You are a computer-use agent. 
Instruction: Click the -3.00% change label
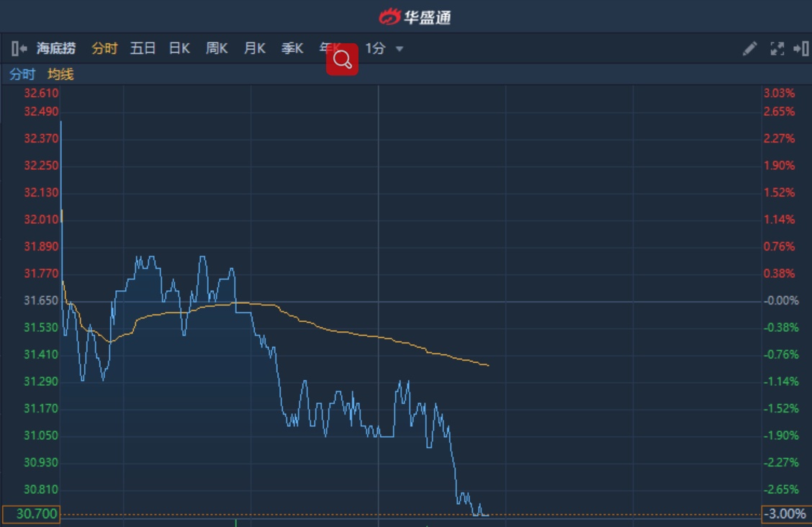click(x=784, y=514)
